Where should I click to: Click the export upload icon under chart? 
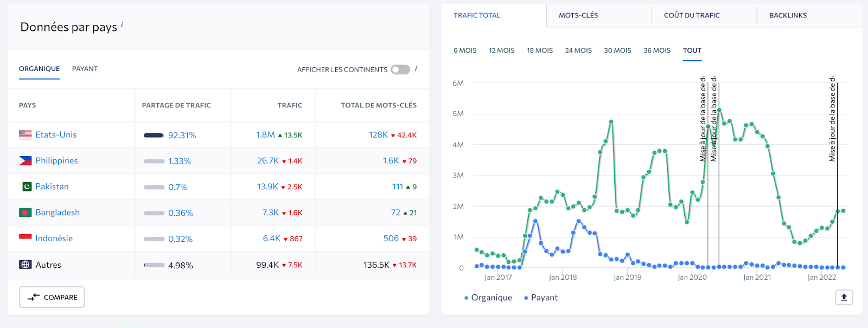844,297
